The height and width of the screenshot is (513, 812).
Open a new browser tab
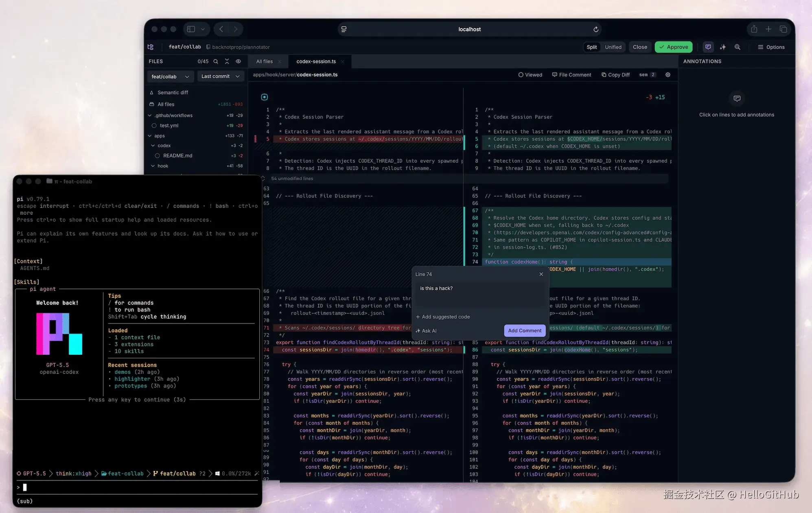click(768, 29)
